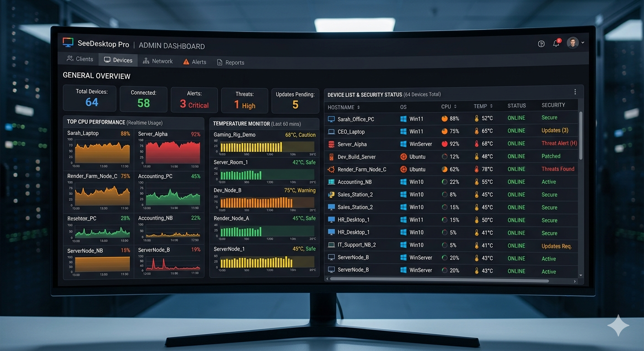The image size is (644, 351).
Task: Open the Total Devices 64 card
Action: pyautogui.click(x=90, y=98)
